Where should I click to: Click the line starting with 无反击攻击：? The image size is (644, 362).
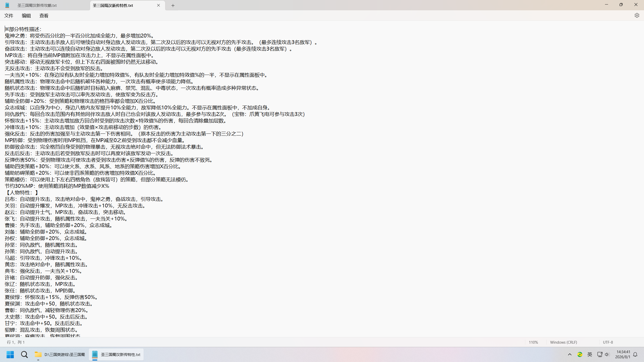(54, 68)
